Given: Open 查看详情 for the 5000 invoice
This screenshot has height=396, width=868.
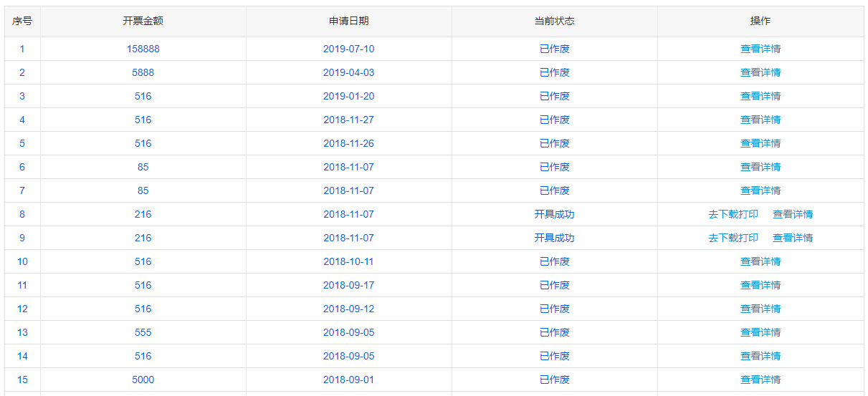Looking at the screenshot, I should coord(760,380).
